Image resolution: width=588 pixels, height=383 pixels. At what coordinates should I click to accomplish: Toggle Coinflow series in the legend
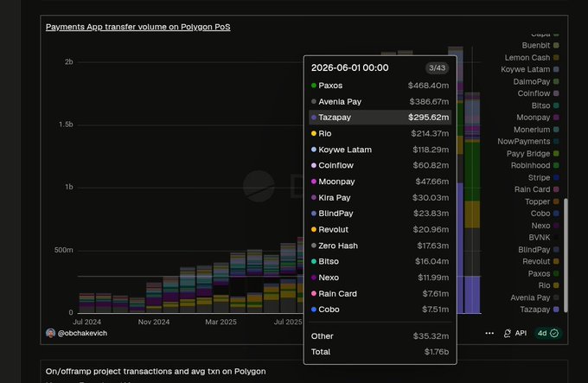(x=538, y=93)
